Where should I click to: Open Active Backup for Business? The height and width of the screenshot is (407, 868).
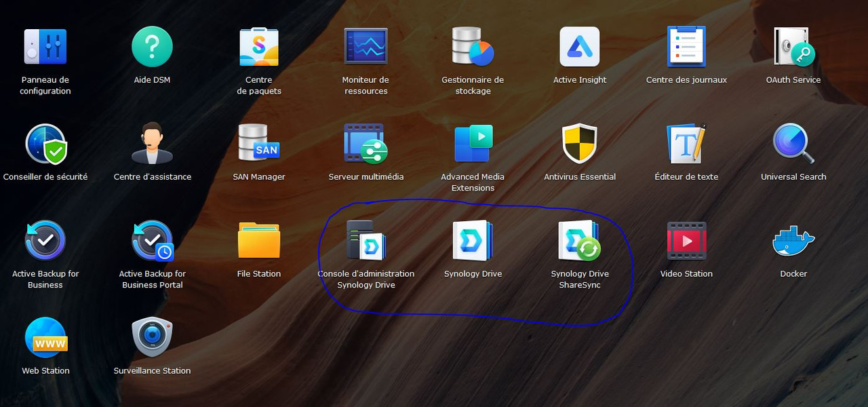(x=45, y=241)
